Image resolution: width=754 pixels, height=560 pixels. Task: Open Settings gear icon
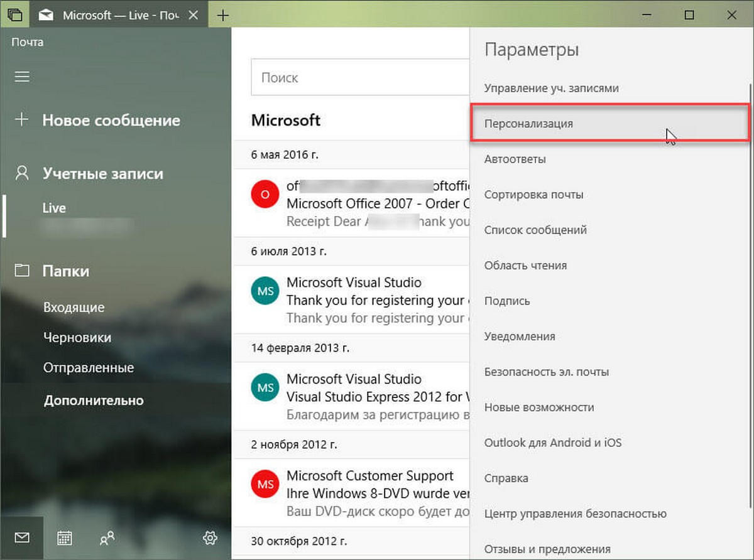(210, 538)
